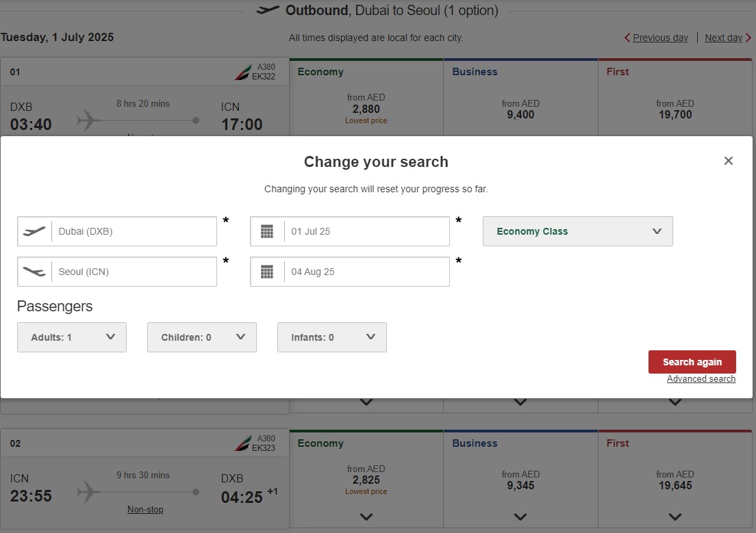The image size is (756, 533).
Task: Click plane icon on the 23:55 ICN route line
Action: click(x=88, y=491)
